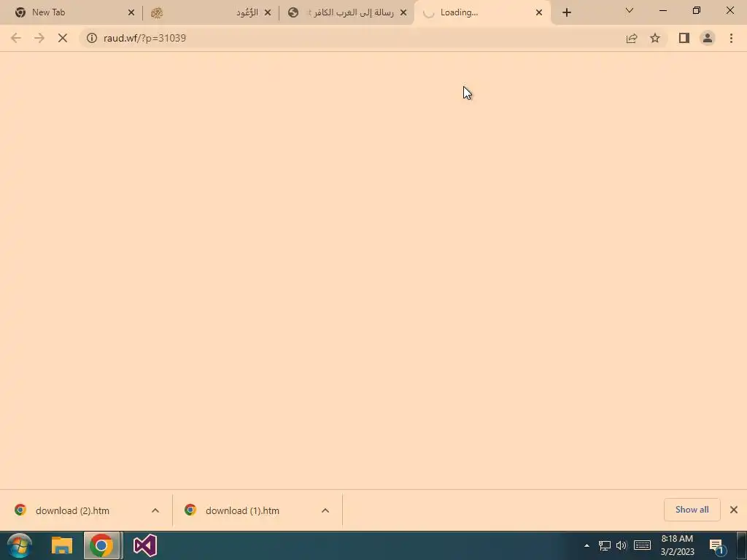Image resolution: width=747 pixels, height=560 pixels.
Task: Open the tab search chevron
Action: point(630,10)
